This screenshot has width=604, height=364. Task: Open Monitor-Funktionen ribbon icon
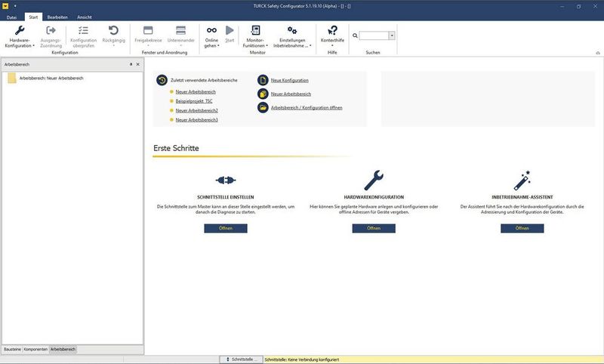[x=255, y=30]
